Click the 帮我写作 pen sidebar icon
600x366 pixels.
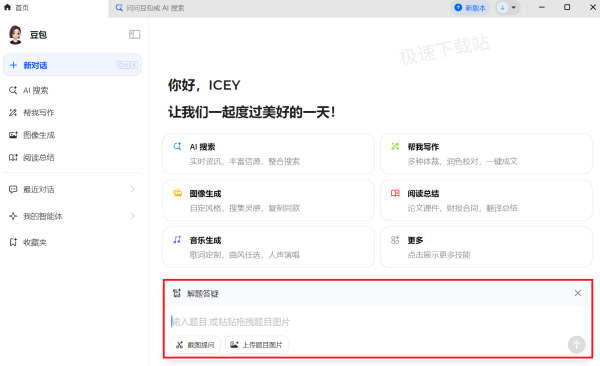pos(13,113)
